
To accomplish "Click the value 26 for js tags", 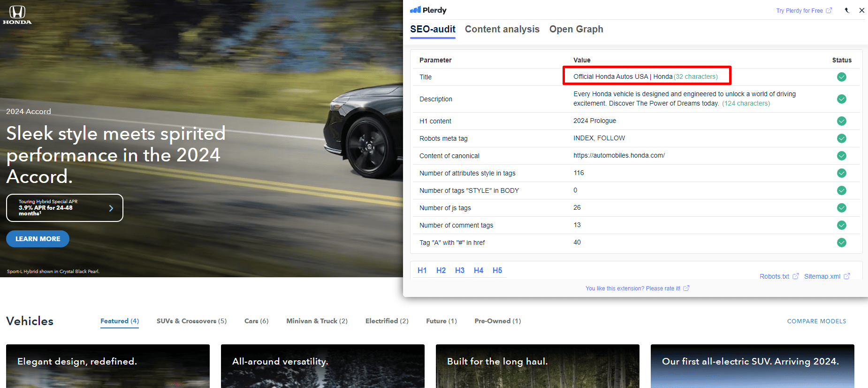I will click(577, 207).
